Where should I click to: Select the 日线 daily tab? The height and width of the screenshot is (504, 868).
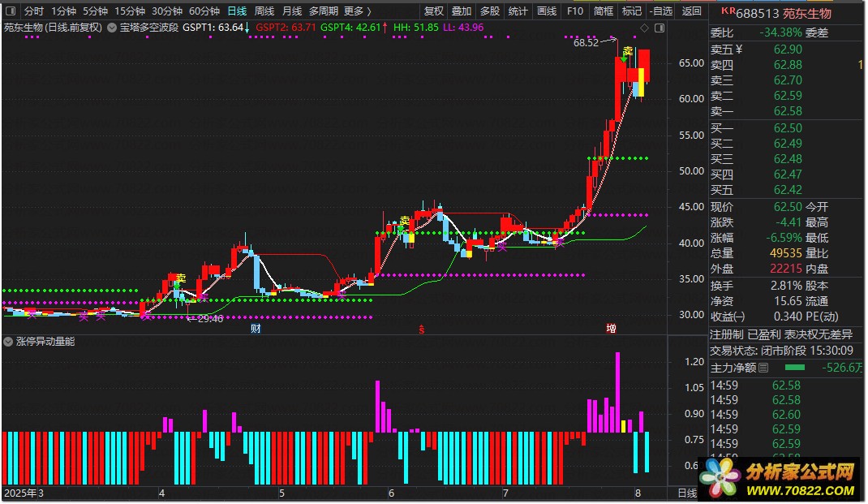237,11
